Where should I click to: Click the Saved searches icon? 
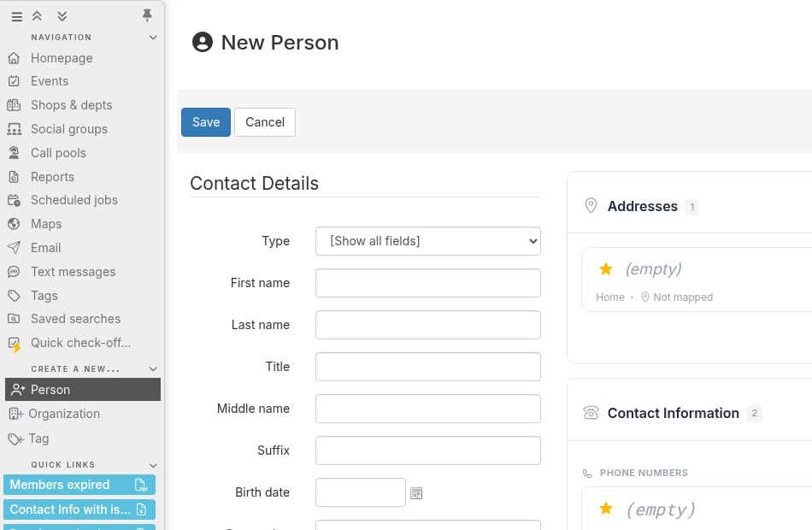coord(14,319)
